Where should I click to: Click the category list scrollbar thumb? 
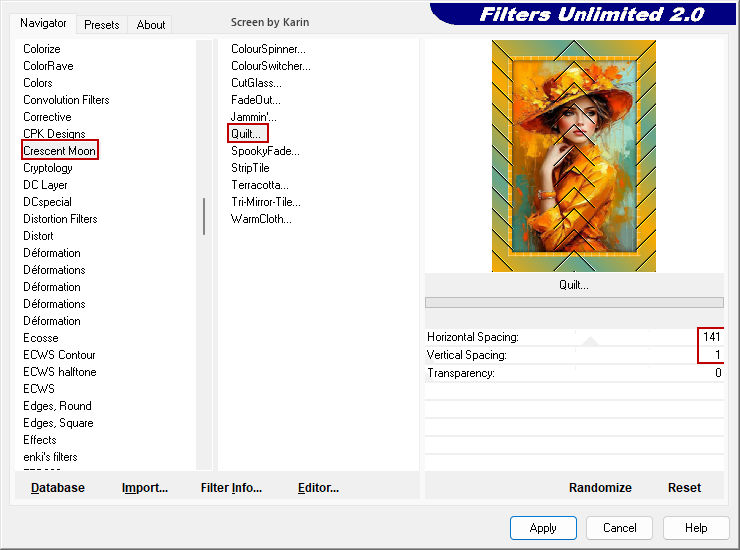pos(204,216)
